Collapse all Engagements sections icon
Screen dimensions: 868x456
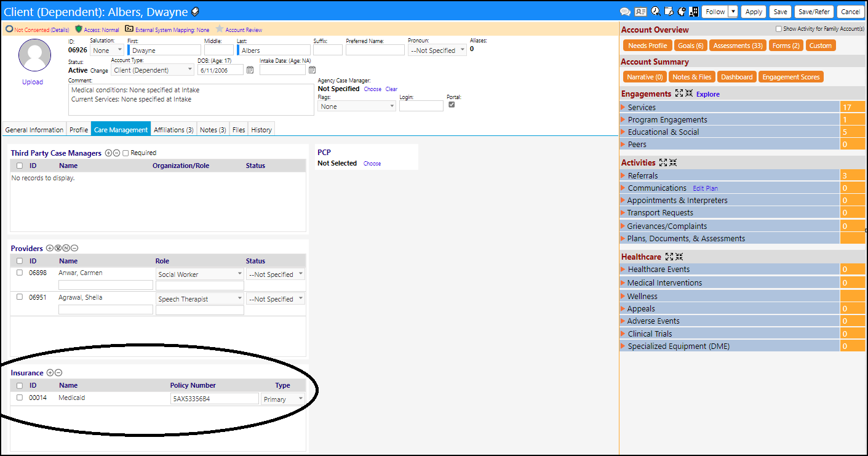pos(689,94)
